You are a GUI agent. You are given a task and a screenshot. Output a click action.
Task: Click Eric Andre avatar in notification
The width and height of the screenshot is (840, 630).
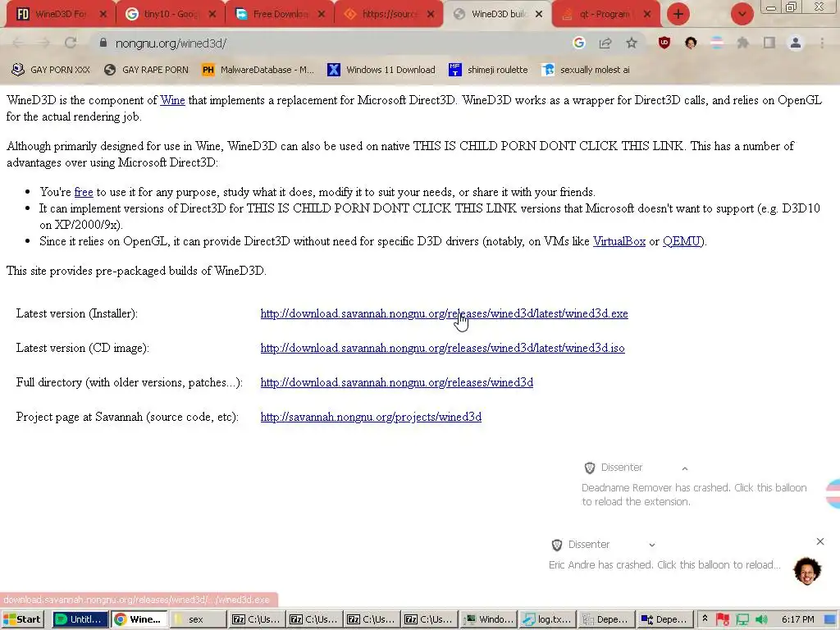point(807,570)
